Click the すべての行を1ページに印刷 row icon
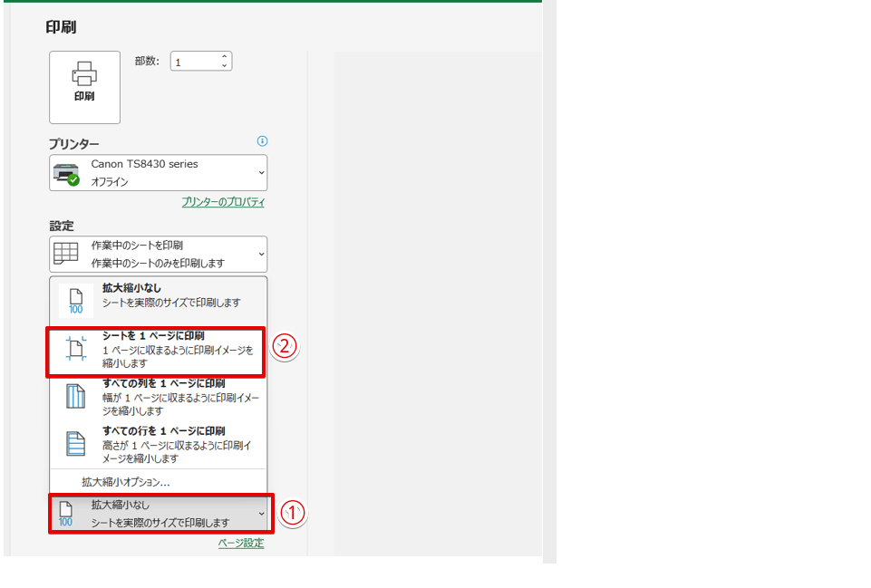The image size is (871, 588). click(75, 443)
